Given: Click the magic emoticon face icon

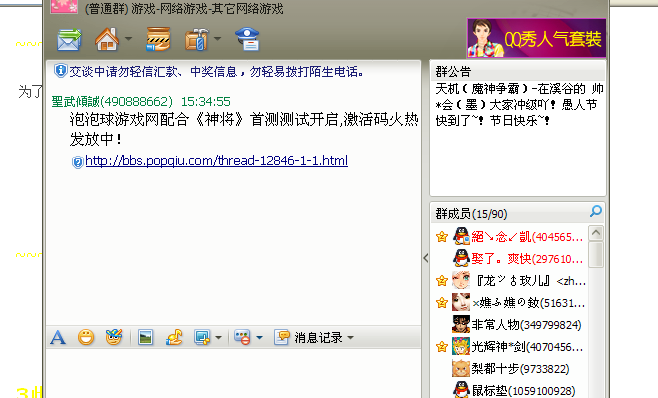Looking at the screenshot, I should click(x=114, y=337).
